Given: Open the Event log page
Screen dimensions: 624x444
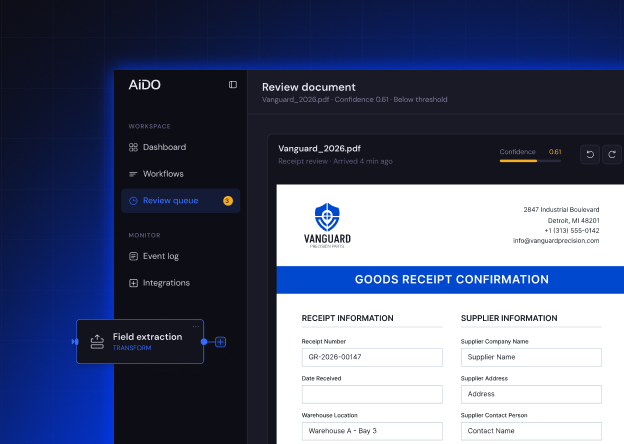Looking at the screenshot, I should pos(181,256).
